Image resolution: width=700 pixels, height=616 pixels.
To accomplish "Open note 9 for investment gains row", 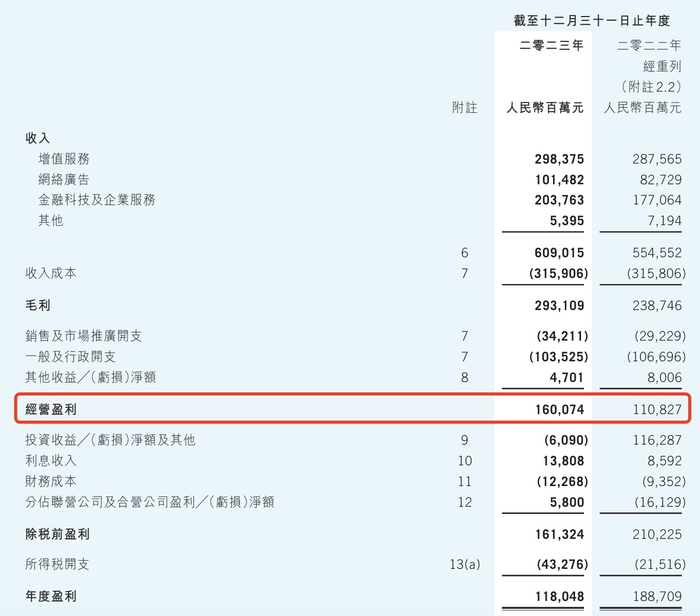I will coord(464,440).
